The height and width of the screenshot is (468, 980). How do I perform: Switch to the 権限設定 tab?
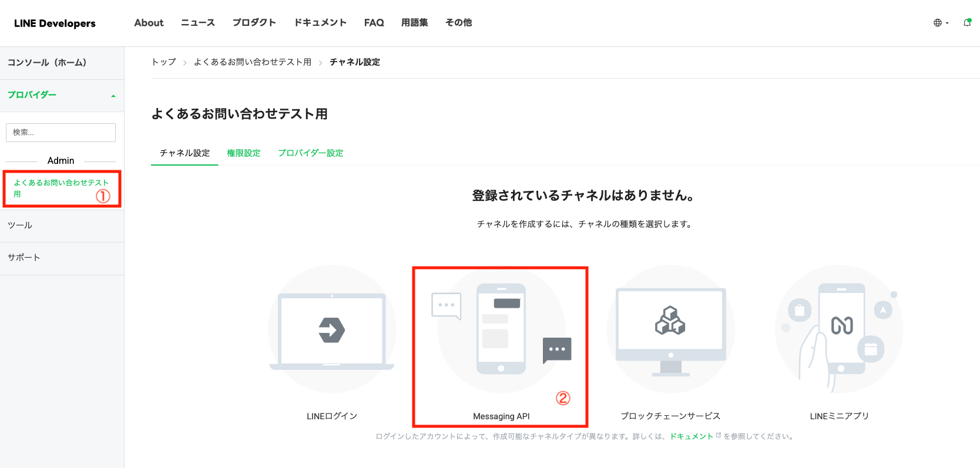[x=244, y=153]
